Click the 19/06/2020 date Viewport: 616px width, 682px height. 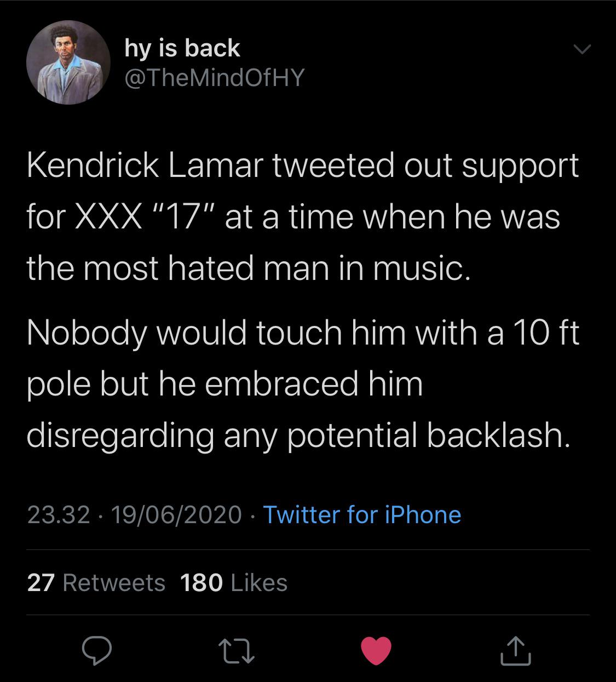click(x=176, y=514)
